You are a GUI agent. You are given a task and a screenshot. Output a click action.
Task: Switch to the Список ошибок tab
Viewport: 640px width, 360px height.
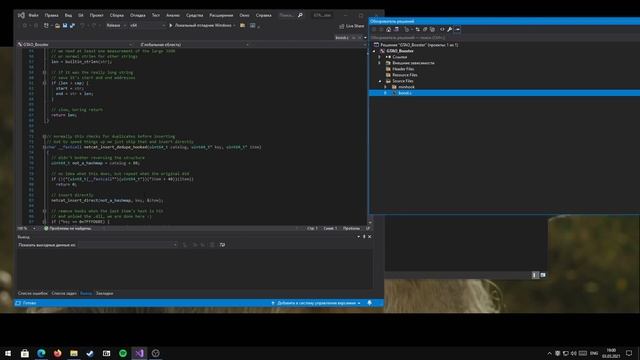tap(33, 293)
